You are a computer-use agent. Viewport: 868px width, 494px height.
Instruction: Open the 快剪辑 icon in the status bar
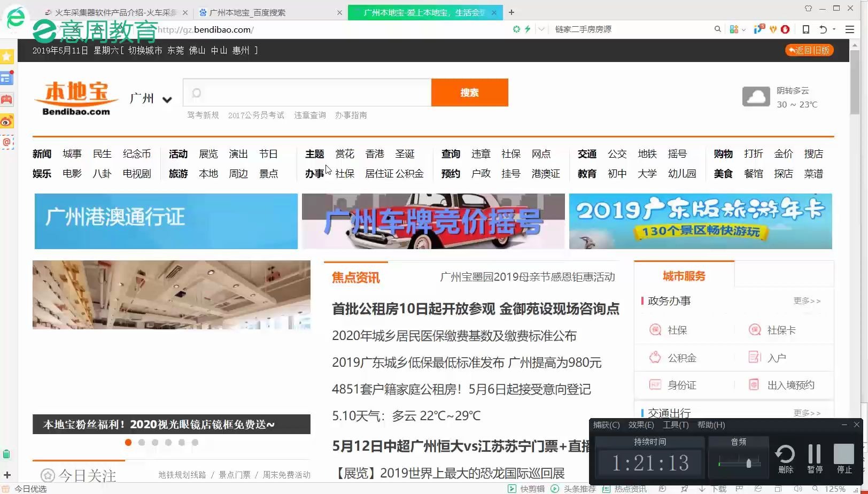[x=512, y=489]
